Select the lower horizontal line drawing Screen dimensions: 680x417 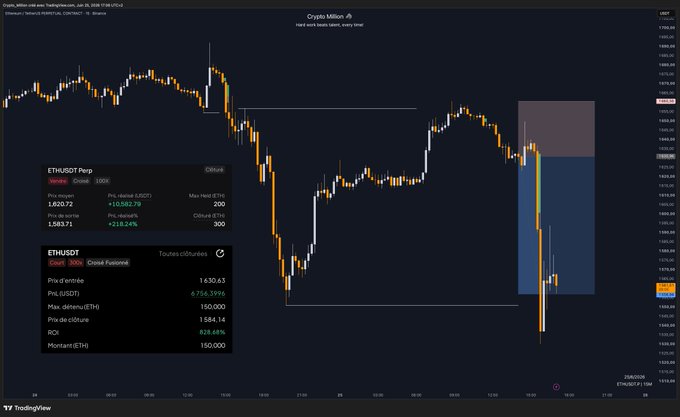[x=402, y=306]
